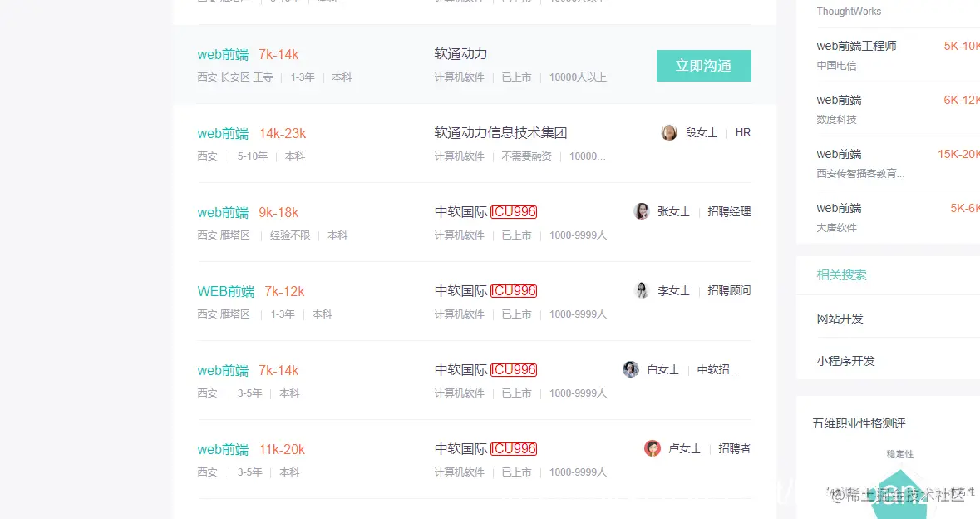Open the WEB前端 7k-12k job listing
980x519 pixels.
point(225,291)
